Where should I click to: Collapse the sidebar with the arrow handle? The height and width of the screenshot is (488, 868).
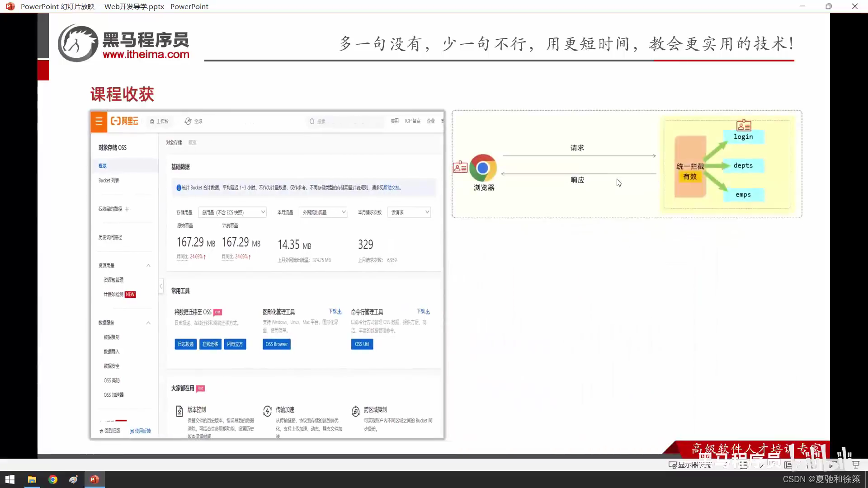click(161, 286)
